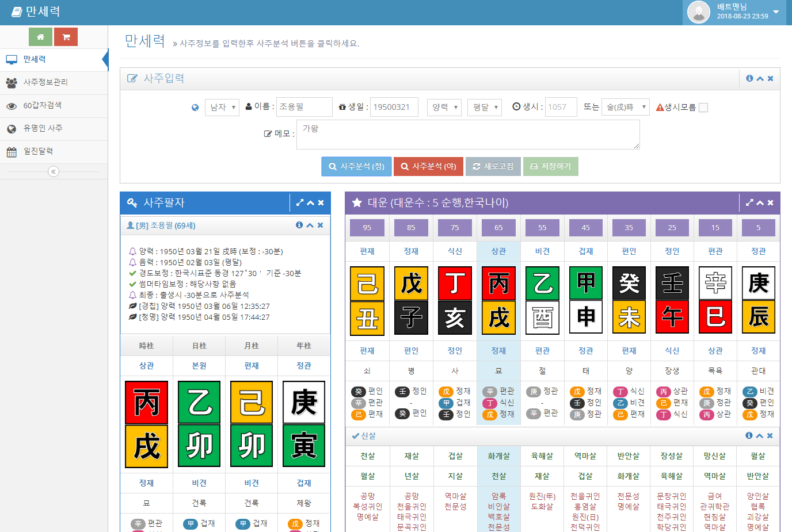Open the 평달 month type dropdown
Image resolution: width=792 pixels, height=532 pixels.
coord(485,107)
